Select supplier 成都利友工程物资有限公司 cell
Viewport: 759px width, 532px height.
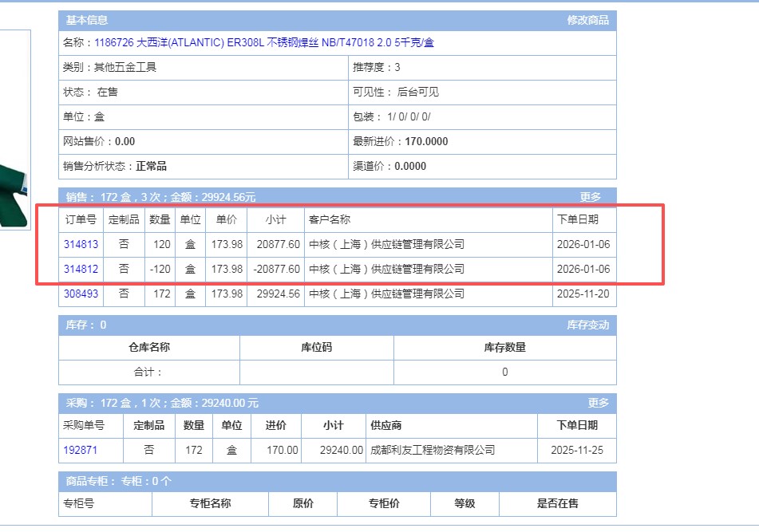(x=433, y=450)
